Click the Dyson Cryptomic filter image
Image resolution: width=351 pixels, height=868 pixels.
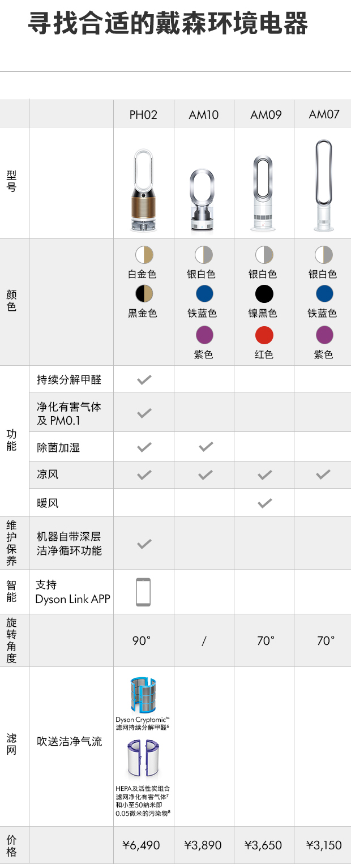point(143,695)
